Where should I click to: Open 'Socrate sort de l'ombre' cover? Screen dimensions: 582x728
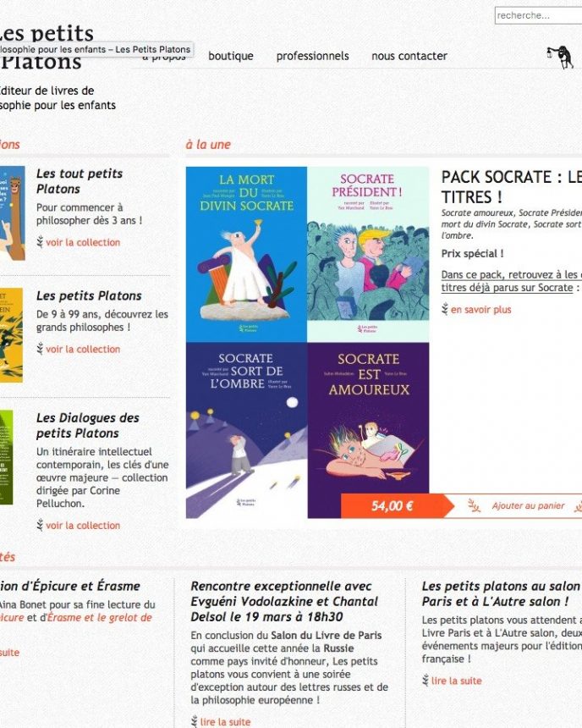[x=246, y=430]
